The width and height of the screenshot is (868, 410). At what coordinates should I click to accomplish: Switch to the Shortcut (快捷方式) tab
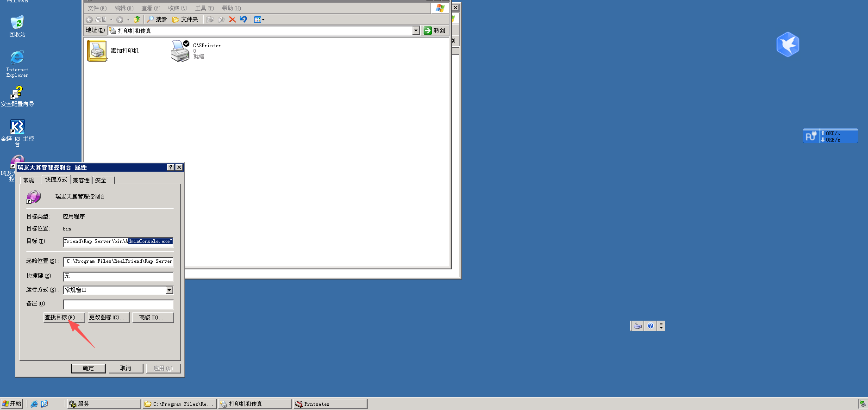coord(56,179)
